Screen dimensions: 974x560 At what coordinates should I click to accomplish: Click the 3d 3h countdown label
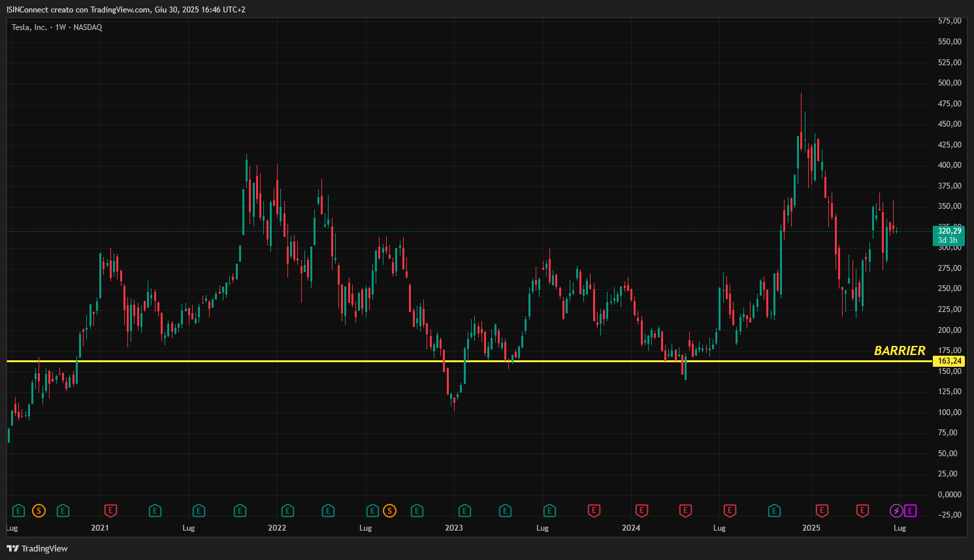click(947, 240)
